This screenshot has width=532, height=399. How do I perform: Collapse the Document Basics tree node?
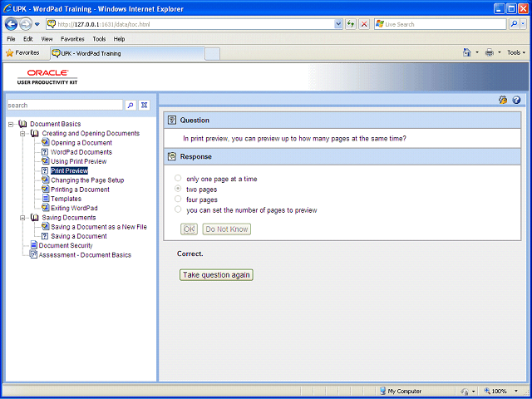[11, 124]
